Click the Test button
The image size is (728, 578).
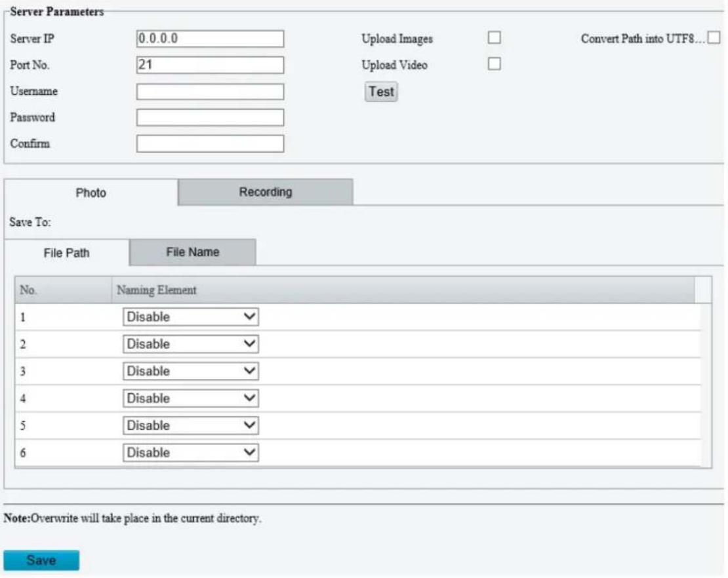point(381,92)
